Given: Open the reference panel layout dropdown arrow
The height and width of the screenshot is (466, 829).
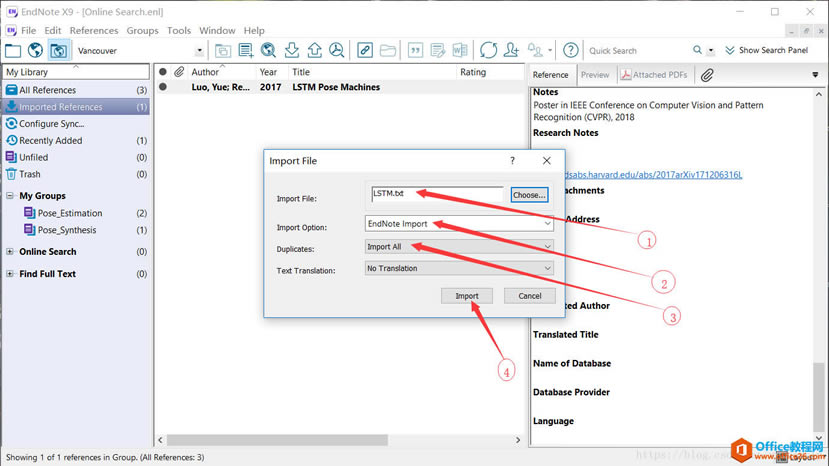Looking at the screenshot, I should click(x=815, y=75).
